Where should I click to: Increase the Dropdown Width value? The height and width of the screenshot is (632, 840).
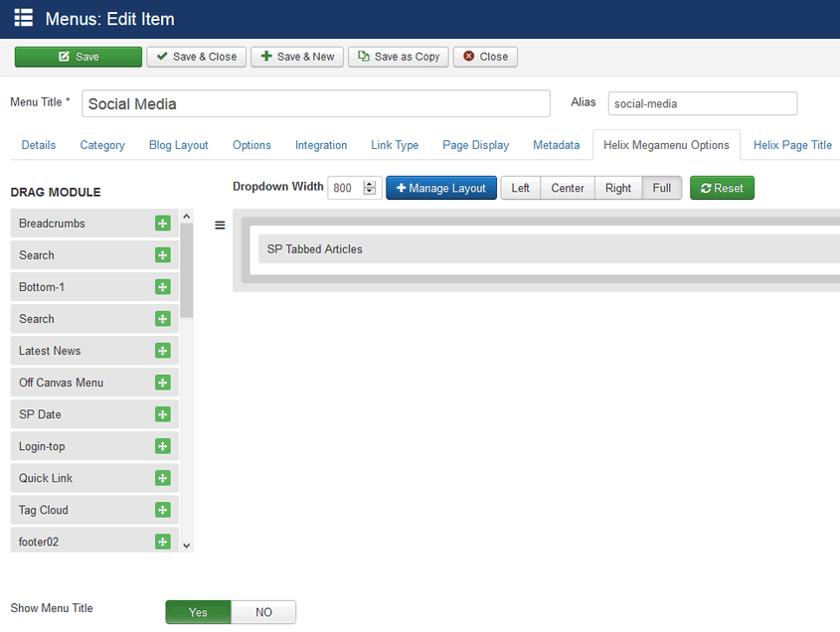pos(370,184)
